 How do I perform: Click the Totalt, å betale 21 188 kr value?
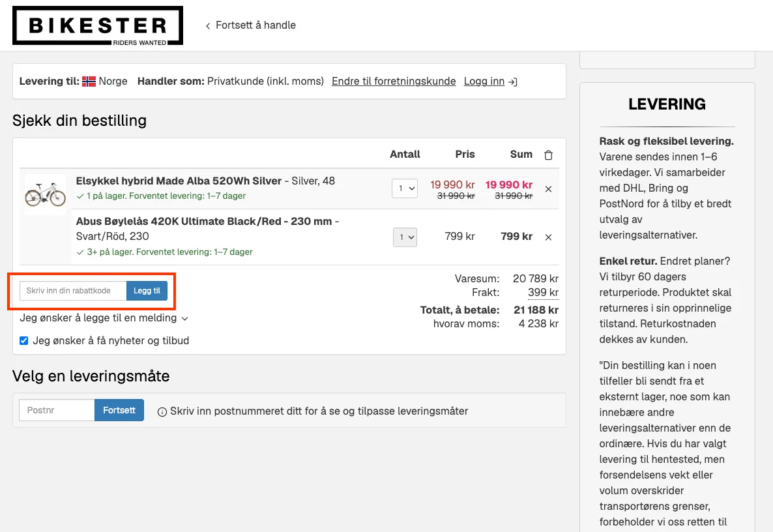[536, 310]
